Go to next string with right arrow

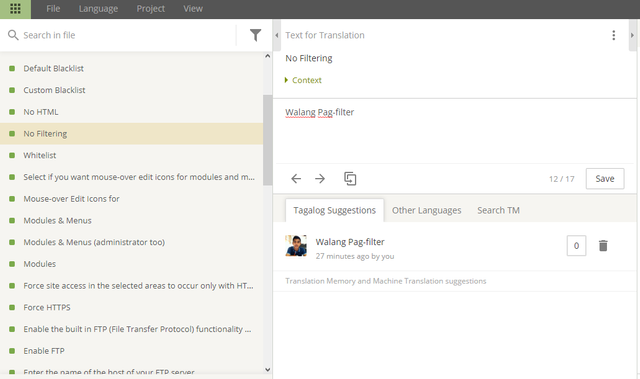point(320,178)
